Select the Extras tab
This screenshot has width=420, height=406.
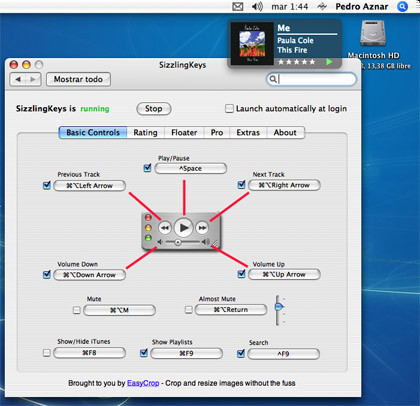coord(248,133)
